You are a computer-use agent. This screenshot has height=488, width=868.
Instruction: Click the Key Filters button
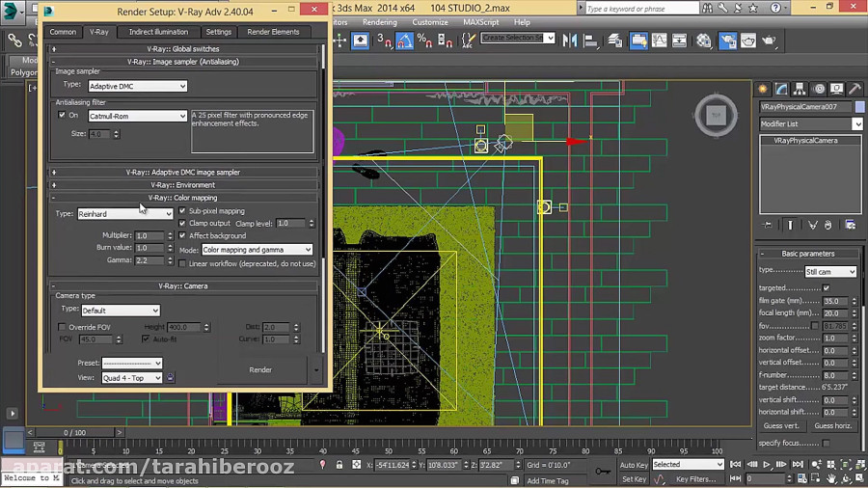click(x=695, y=479)
